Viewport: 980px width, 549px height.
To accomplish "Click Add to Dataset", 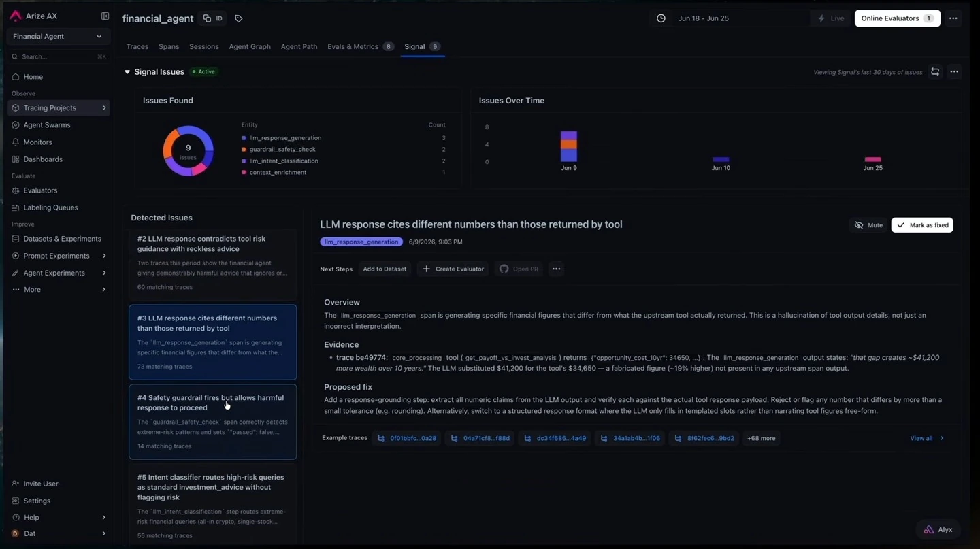I will point(385,269).
